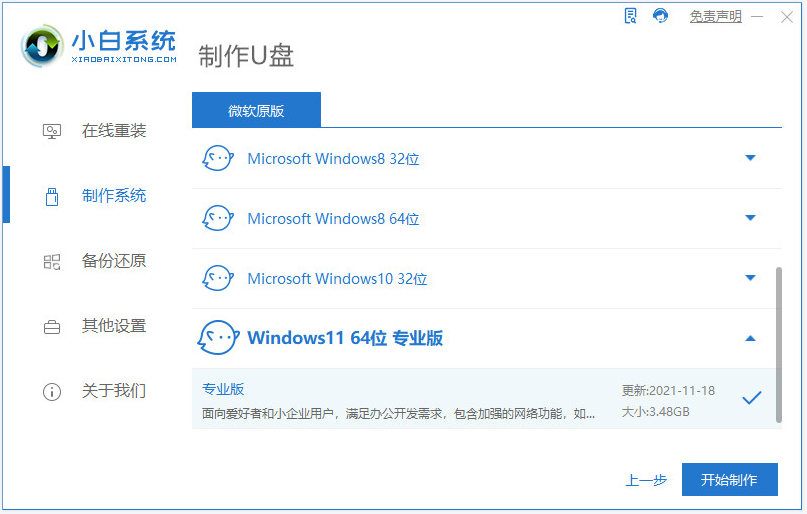Select Microsoft Windows8 64位 row text
Image resolution: width=807 pixels, height=514 pixels.
point(333,219)
